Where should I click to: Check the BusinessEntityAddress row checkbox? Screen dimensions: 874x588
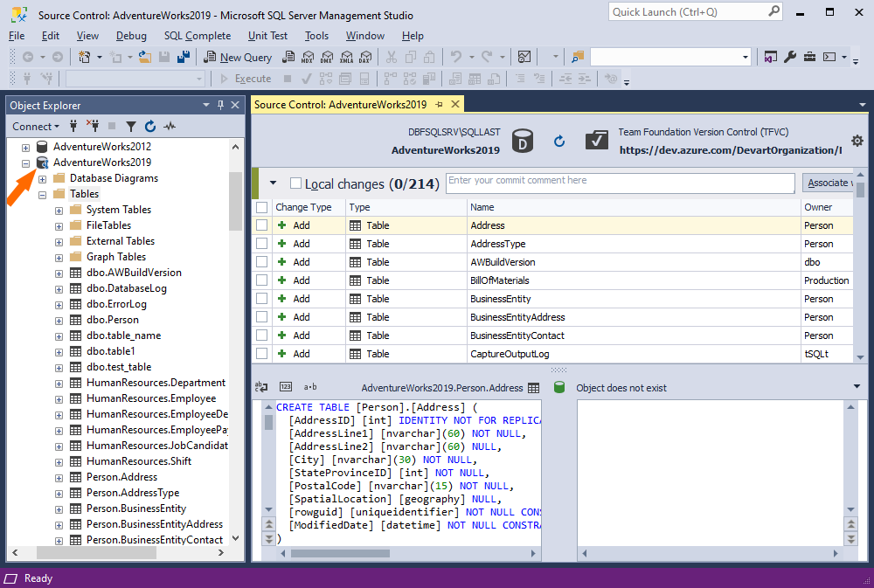click(261, 317)
